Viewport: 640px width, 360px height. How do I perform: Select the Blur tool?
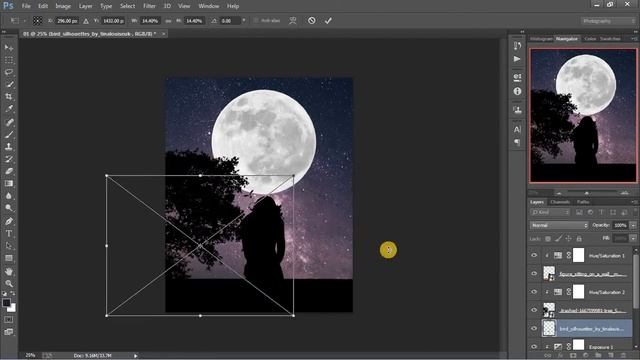pyautogui.click(x=9, y=196)
